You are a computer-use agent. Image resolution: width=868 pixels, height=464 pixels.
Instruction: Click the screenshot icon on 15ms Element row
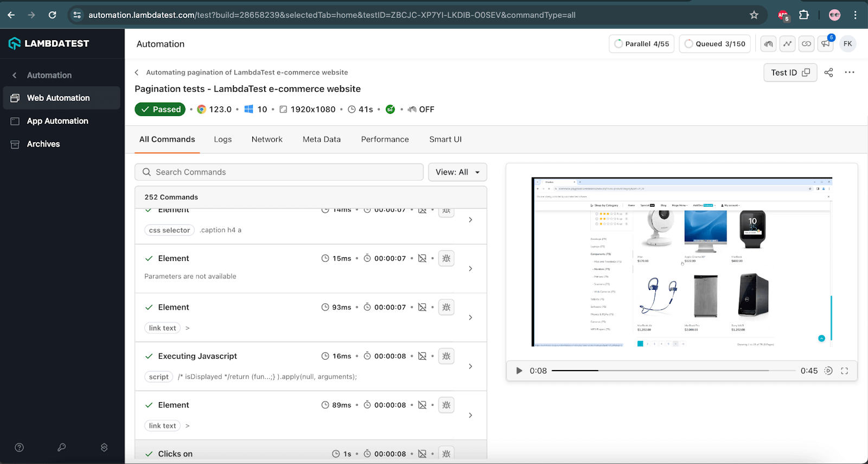point(422,258)
